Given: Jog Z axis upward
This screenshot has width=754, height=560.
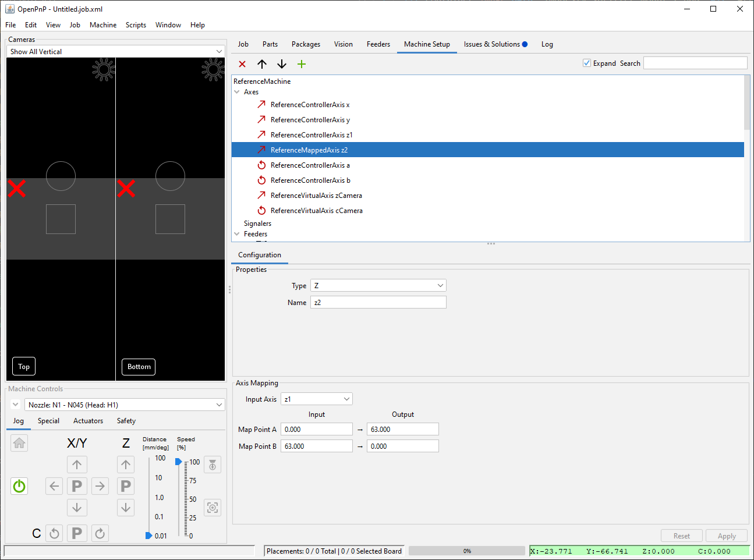Looking at the screenshot, I should 126,465.
